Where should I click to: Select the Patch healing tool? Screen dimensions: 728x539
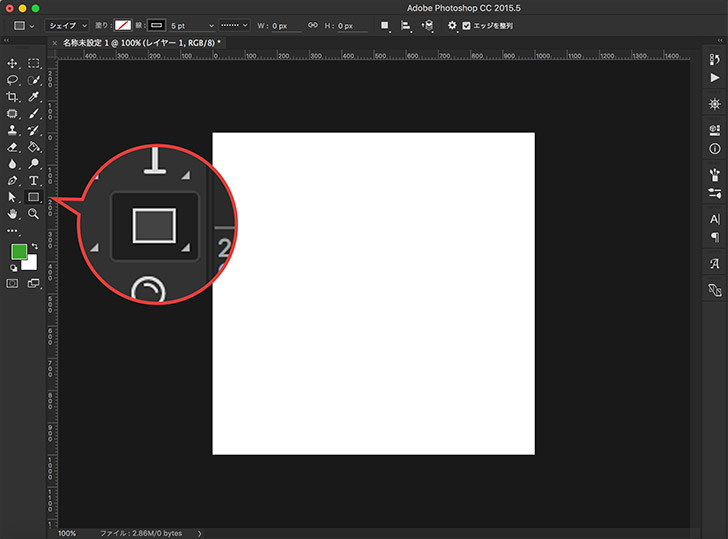click(x=12, y=113)
